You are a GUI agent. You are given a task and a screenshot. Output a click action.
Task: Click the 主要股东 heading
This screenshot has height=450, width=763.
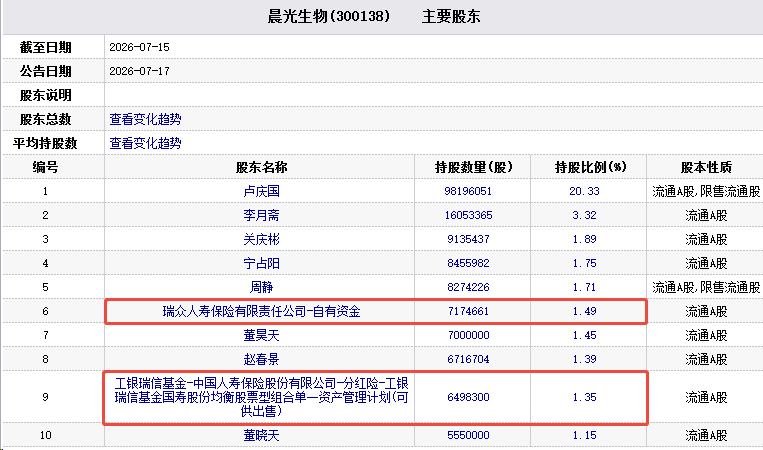(451, 17)
